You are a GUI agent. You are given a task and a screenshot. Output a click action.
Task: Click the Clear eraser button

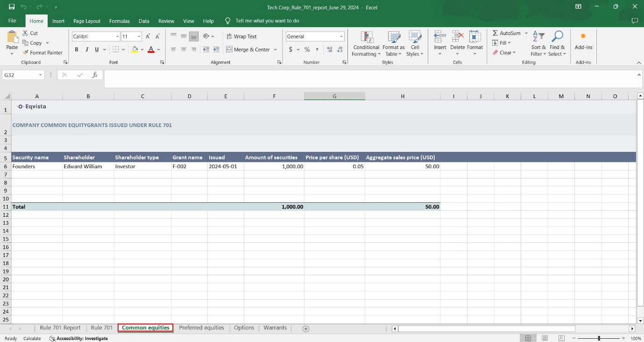(x=504, y=53)
